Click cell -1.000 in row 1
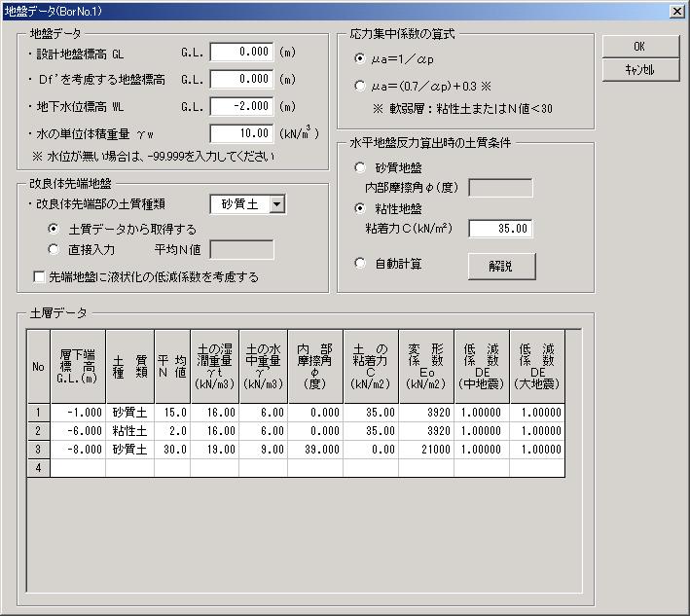The width and height of the screenshot is (690, 616). point(78,413)
